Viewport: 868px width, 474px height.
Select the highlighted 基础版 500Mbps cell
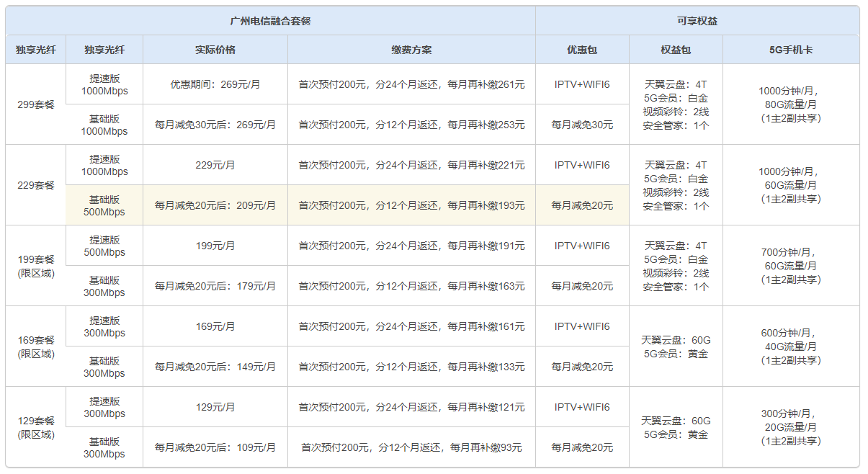pos(104,205)
